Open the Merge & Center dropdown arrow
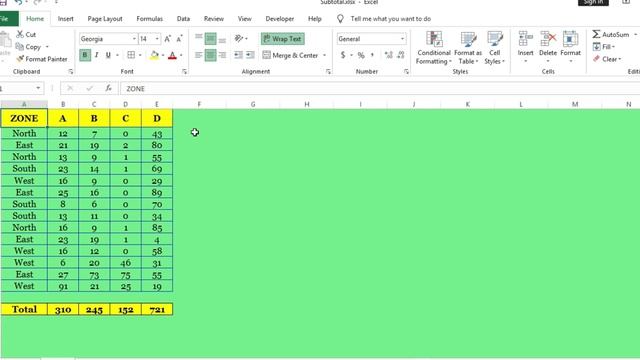 tap(324, 55)
